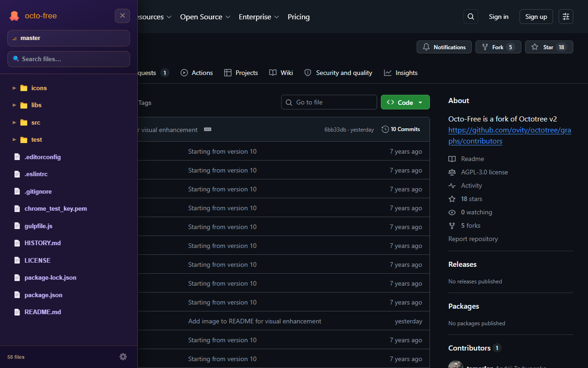Open the Enterprise menu
The image size is (588, 368).
[x=259, y=17]
